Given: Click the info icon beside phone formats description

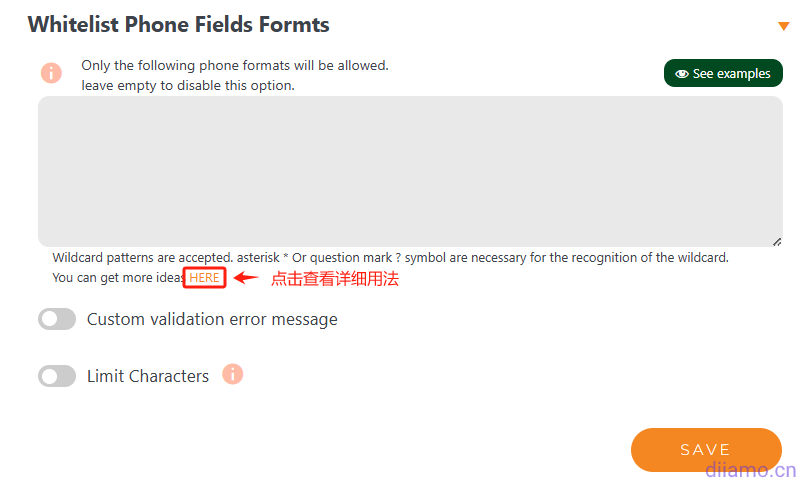Looking at the screenshot, I should tap(52, 73).
